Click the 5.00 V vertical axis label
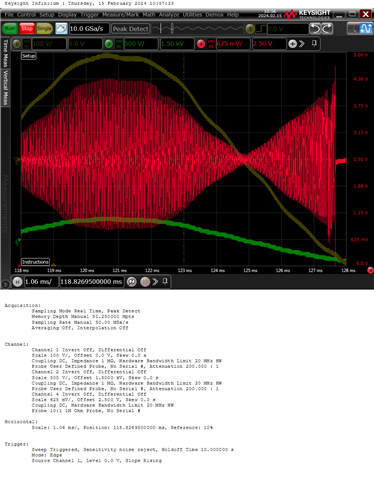The image size is (374, 480). [361, 55]
